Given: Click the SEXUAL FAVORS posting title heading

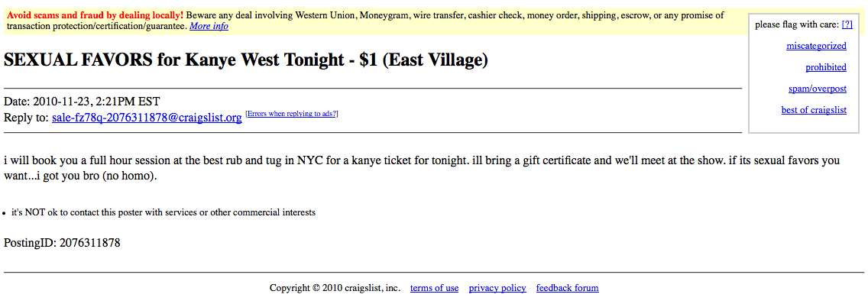Looking at the screenshot, I should coord(246,60).
